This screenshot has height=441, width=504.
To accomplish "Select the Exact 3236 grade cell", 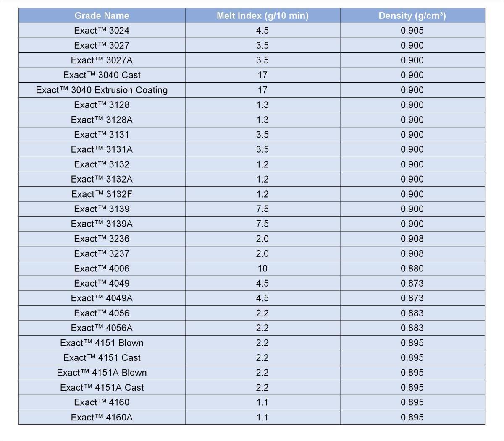I will coord(102,239).
